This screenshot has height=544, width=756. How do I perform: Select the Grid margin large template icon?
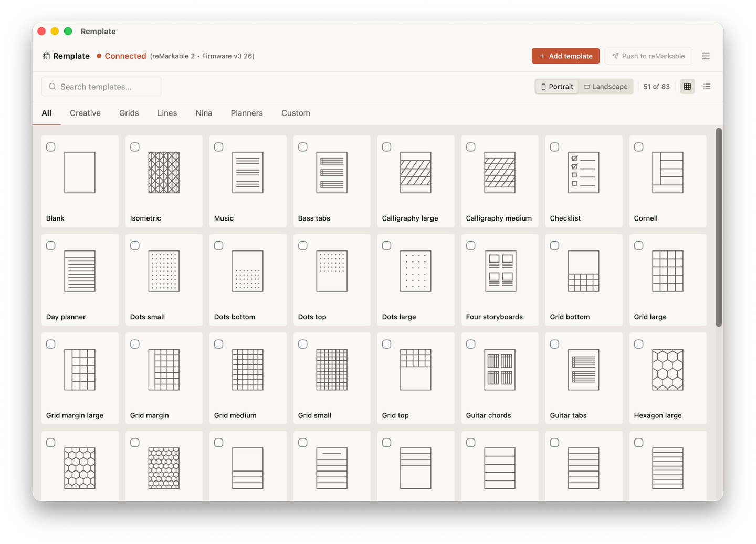(x=80, y=370)
